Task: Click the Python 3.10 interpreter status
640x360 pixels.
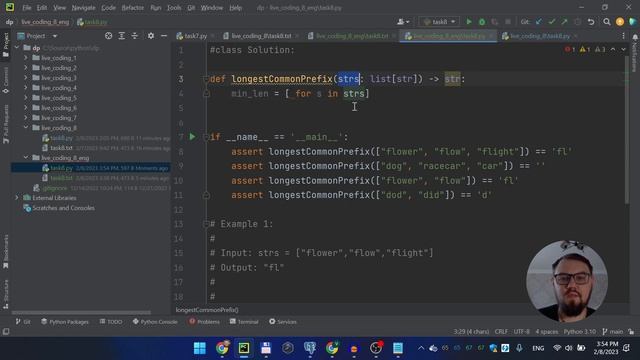Action: [579, 331]
